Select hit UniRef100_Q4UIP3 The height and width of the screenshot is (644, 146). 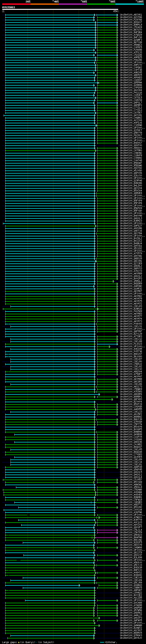tap(131, 618)
